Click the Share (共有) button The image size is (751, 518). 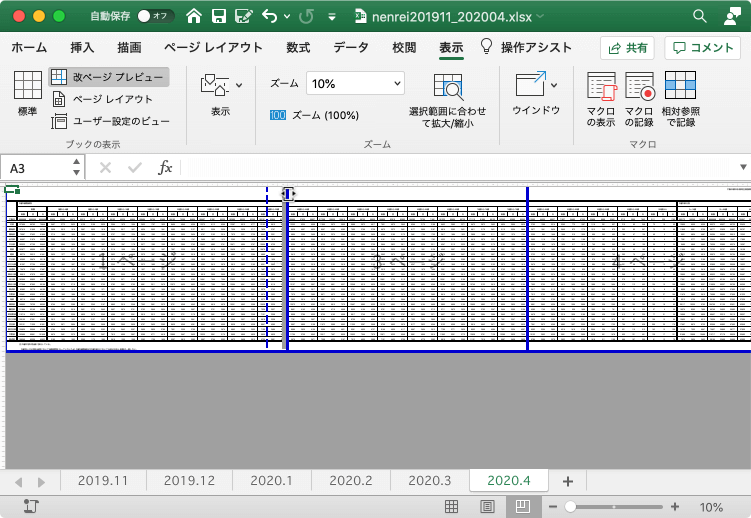(627, 48)
